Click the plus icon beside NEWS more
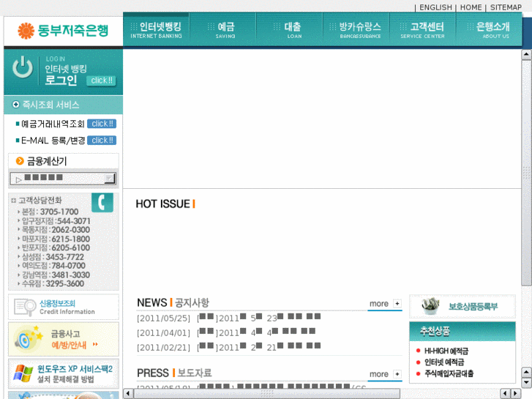This screenshot has height=399, width=532. tap(397, 303)
